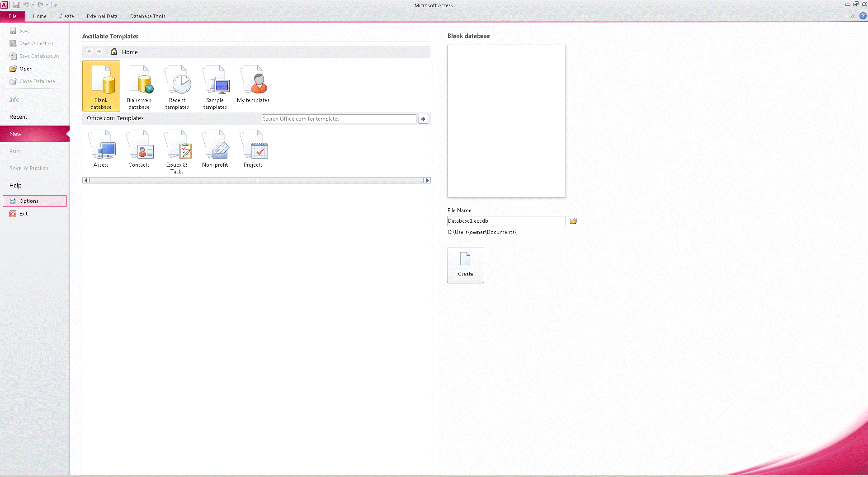The width and height of the screenshot is (868, 477).
Task: Customize Quick Access Toolbar dropdown
Action: [55, 5]
